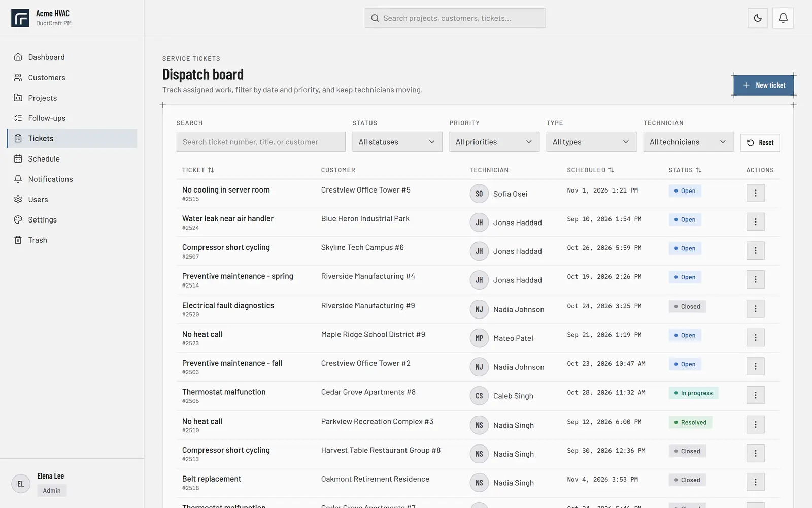Open actions menu for ticket #2520

point(755,309)
